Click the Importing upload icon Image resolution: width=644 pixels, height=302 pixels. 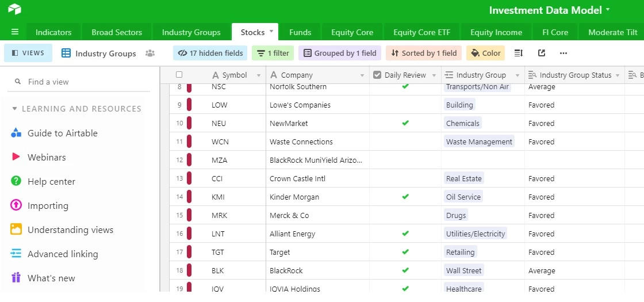point(16,205)
